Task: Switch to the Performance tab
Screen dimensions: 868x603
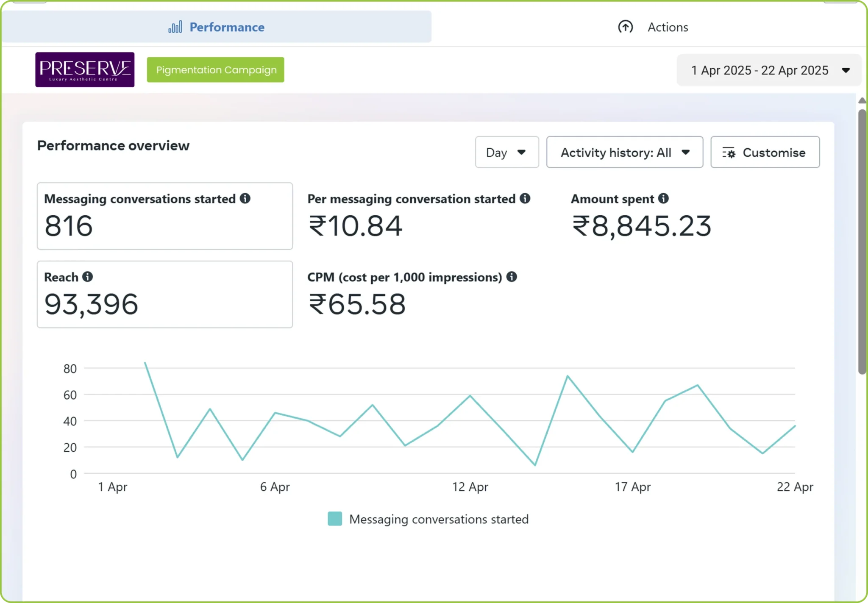Action: point(217,27)
